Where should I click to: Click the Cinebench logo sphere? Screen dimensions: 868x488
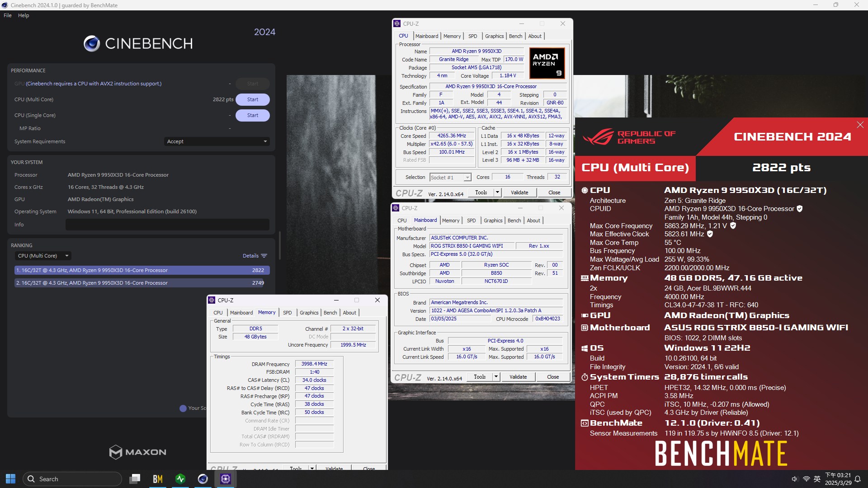pyautogui.click(x=92, y=43)
